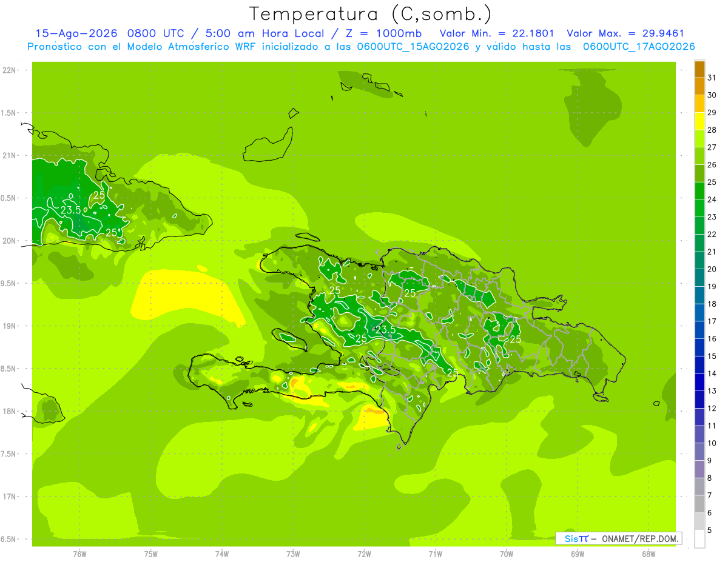This screenshot has width=728, height=562.
Task: Click the Temperatura (C,somb.) title
Action: pyautogui.click(x=371, y=14)
